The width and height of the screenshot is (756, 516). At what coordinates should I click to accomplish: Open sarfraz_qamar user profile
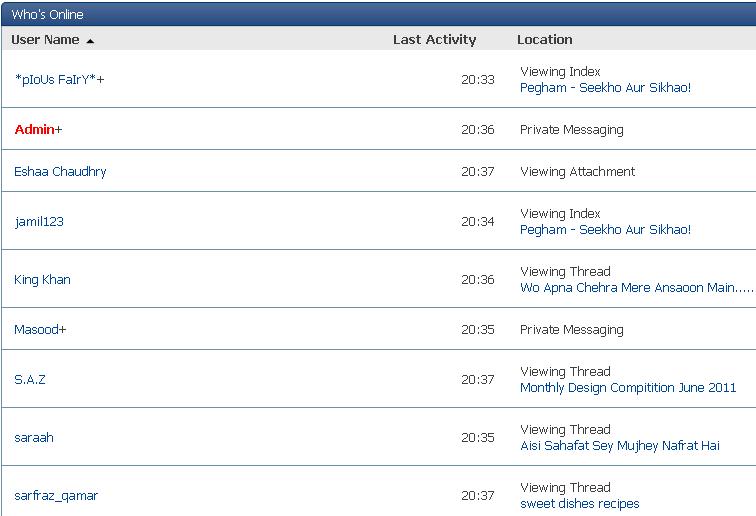pos(56,496)
